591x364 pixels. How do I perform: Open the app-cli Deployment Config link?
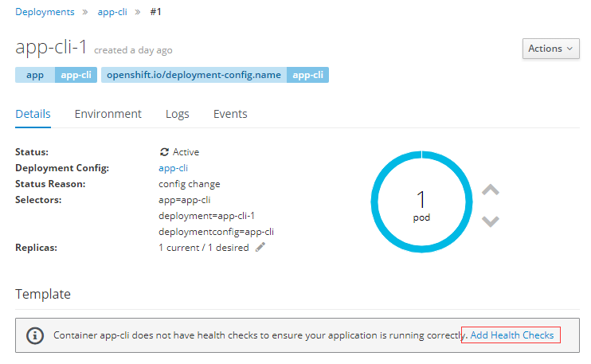click(173, 168)
